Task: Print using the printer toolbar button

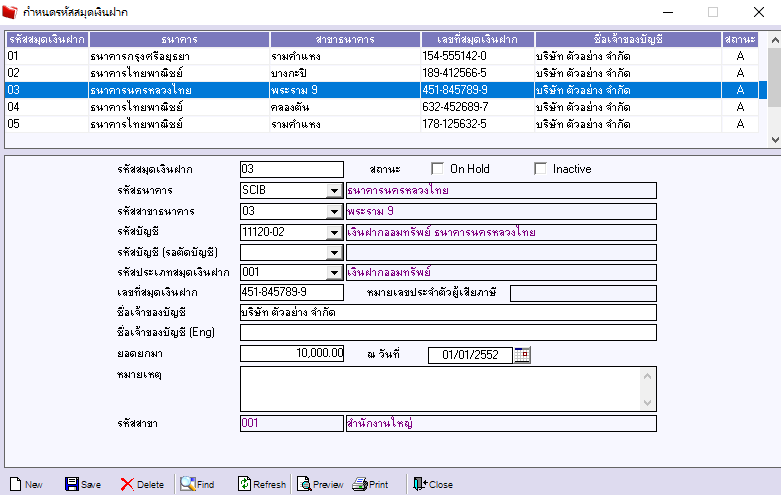Action: pos(370,484)
